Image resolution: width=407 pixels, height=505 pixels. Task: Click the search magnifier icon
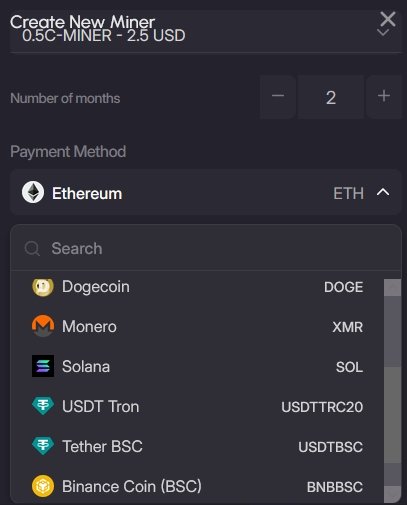click(x=32, y=249)
